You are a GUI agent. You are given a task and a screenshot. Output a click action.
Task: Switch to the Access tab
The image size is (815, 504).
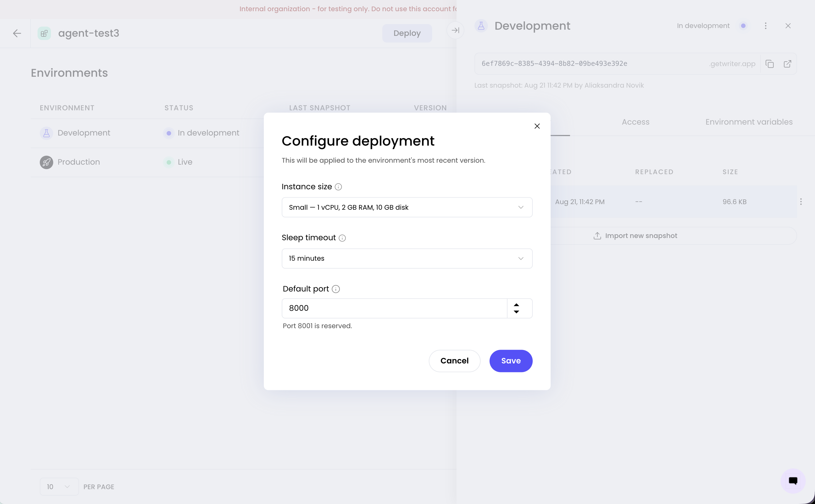[x=635, y=122]
